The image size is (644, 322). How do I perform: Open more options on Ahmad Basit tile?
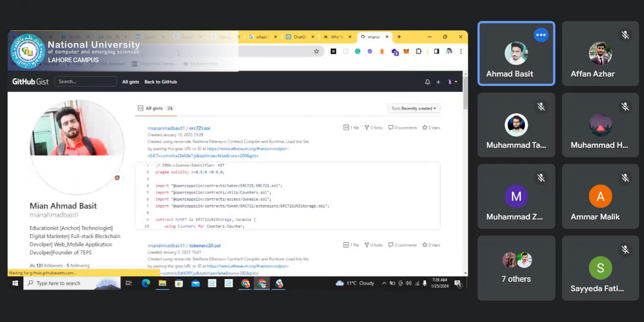pos(541,35)
